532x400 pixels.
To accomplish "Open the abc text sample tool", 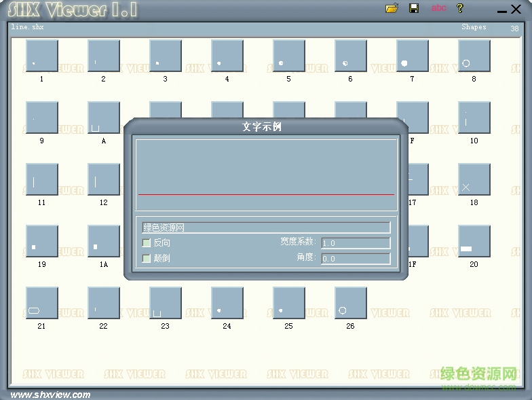I will [438, 8].
